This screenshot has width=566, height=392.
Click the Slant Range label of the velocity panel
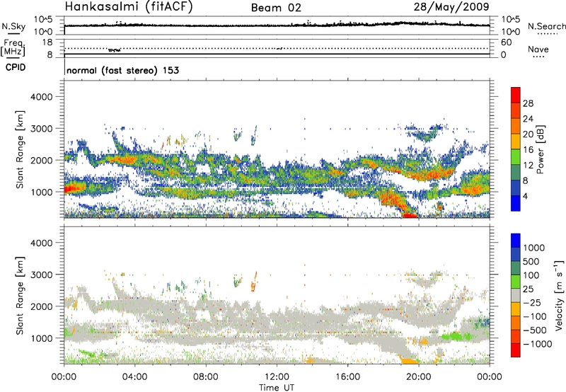(20, 296)
